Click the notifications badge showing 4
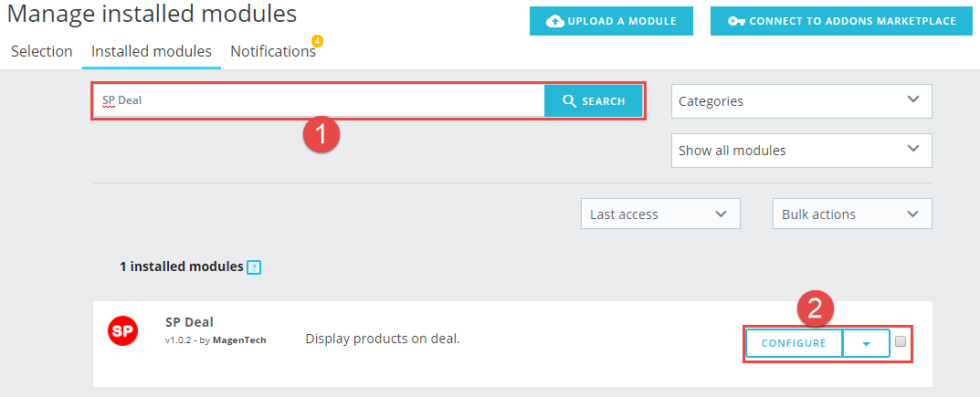This screenshot has height=397, width=980. coord(317,41)
